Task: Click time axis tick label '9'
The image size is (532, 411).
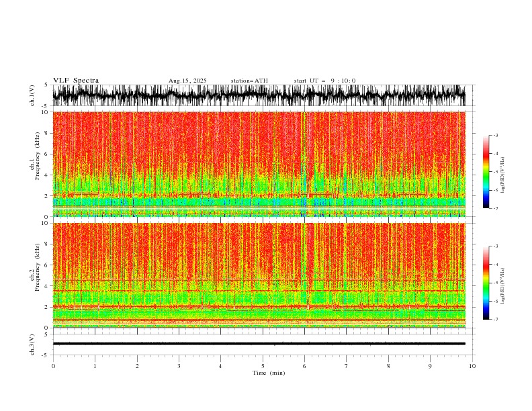Action: (x=430, y=366)
